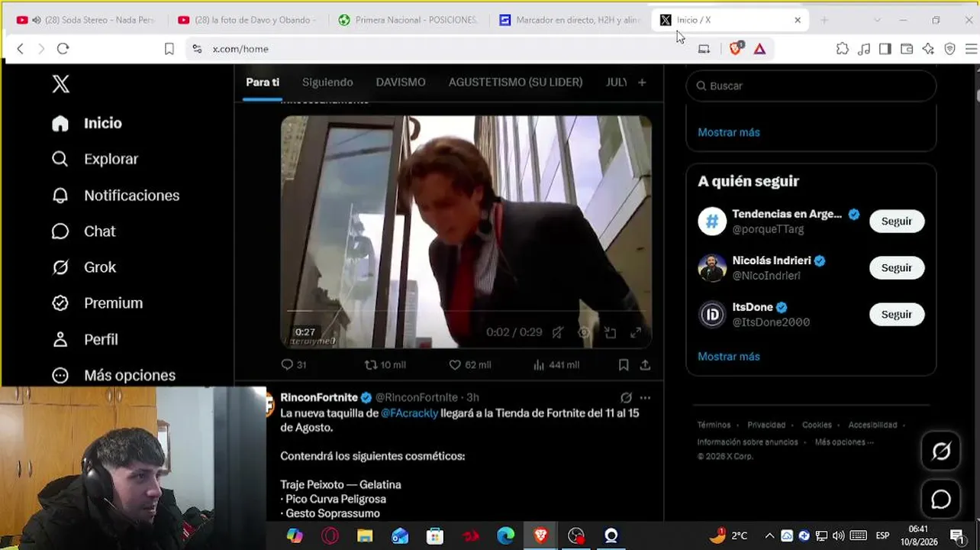The width and height of the screenshot is (980, 550).
Task: Open the browser tab search dropdown
Action: pyautogui.click(x=877, y=20)
